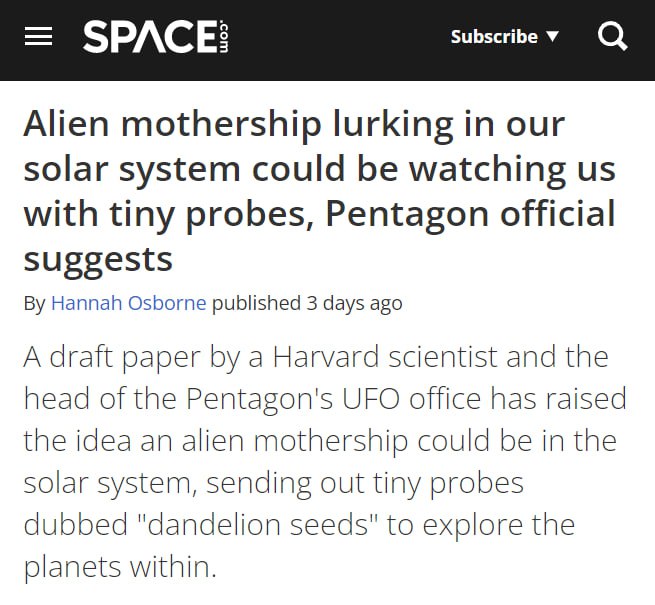Click "Pentagon official" in the headline
The image size is (655, 605).
[x=470, y=214]
